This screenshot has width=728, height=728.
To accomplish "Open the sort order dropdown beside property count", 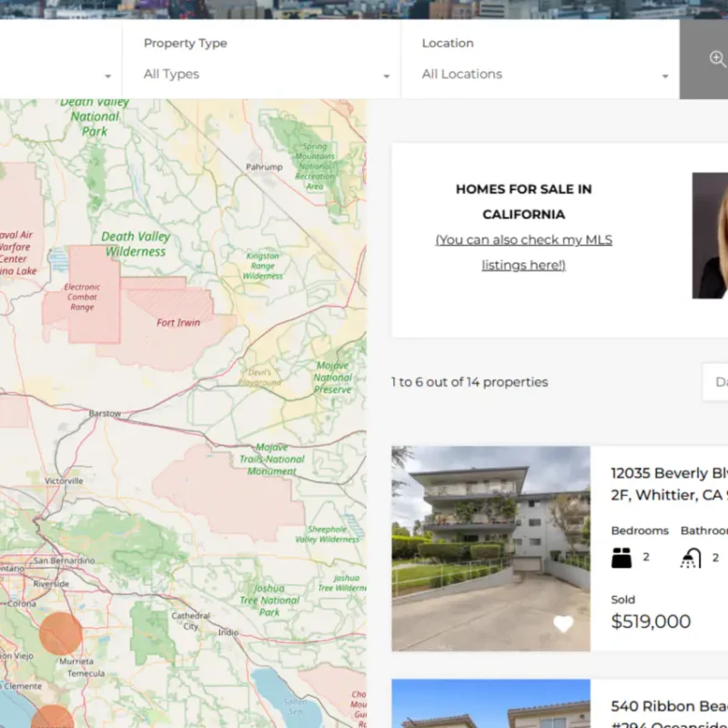I will (715, 381).
